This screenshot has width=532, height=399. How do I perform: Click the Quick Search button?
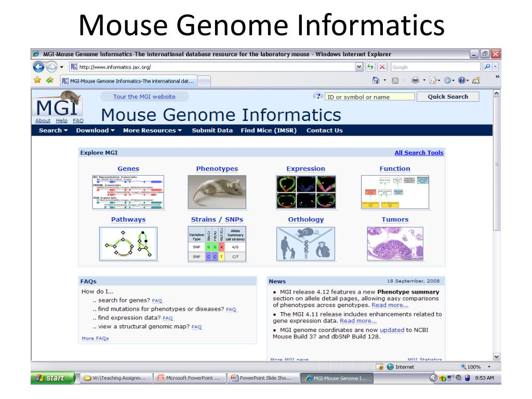pos(448,97)
